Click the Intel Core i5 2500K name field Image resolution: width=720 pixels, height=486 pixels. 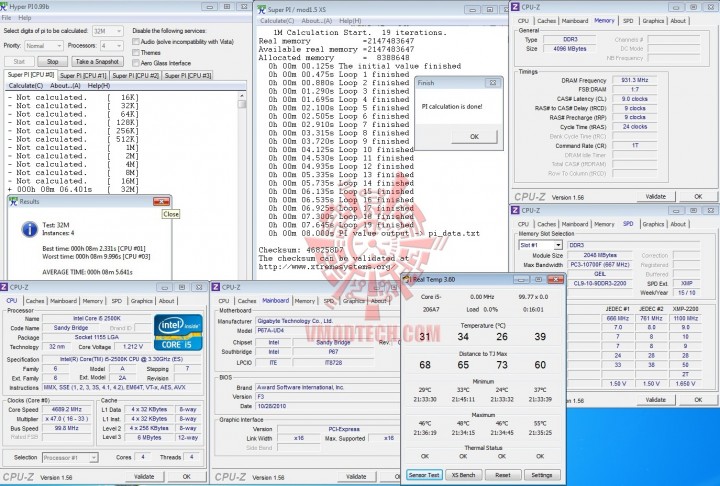click(96, 318)
